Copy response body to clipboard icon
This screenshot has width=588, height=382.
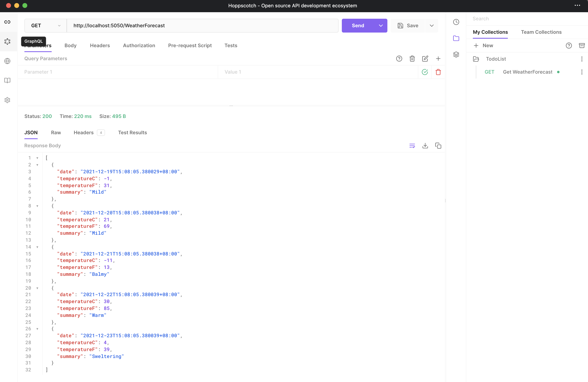pos(438,146)
